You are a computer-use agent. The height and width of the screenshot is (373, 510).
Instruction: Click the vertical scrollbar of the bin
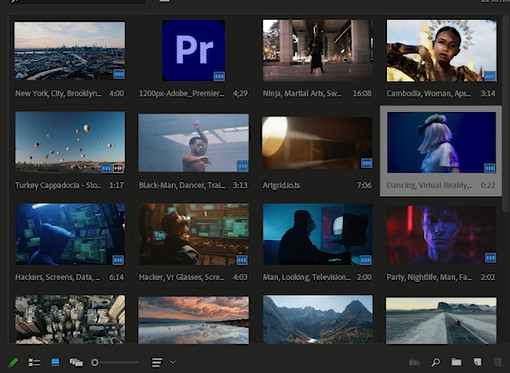(x=506, y=113)
